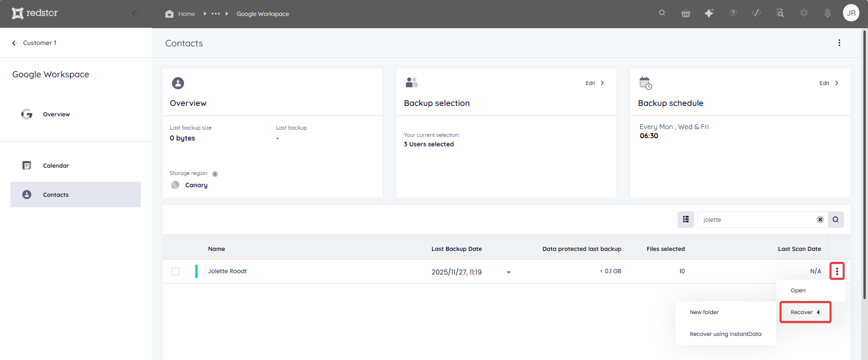Expand the breadcrumb ellipsis
868x360 pixels.
pyautogui.click(x=216, y=14)
